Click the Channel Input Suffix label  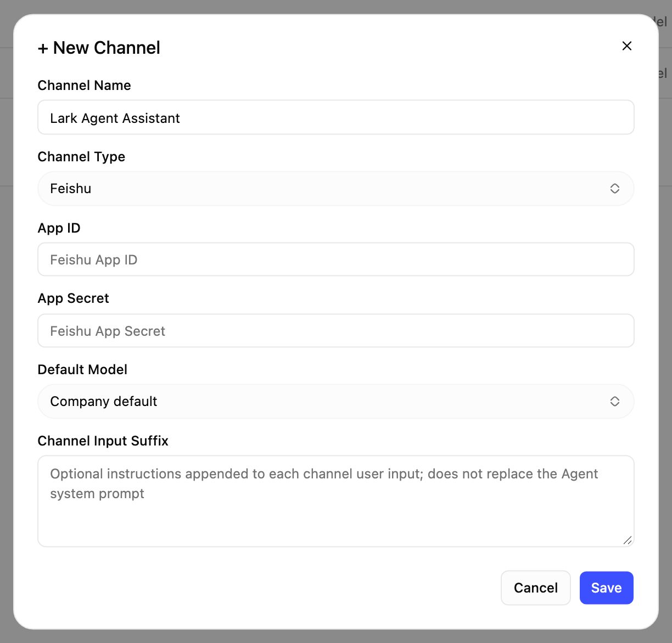pyautogui.click(x=103, y=441)
